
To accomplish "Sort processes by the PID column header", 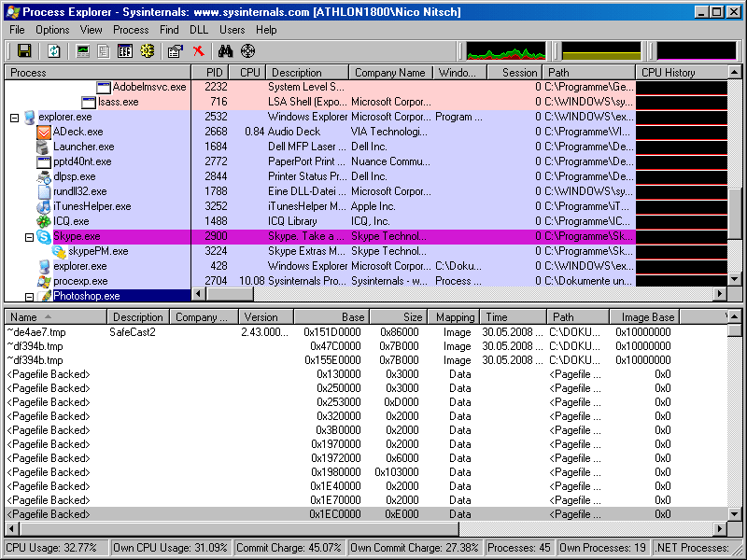I will point(210,73).
